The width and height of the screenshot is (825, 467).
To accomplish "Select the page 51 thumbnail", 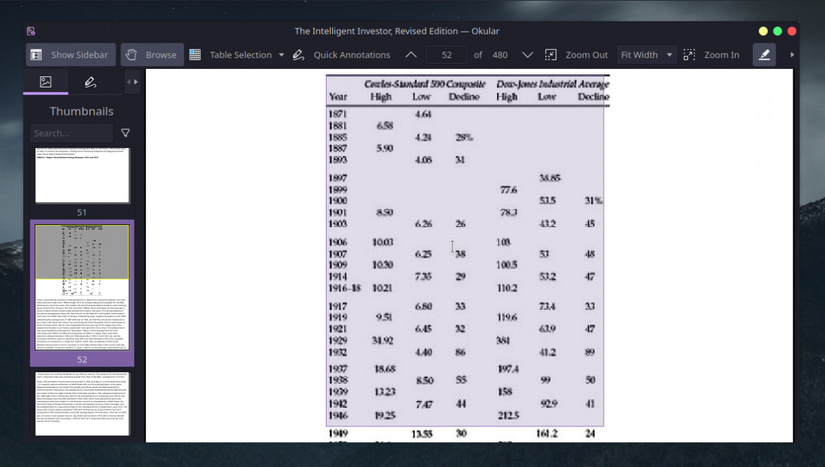I will click(x=82, y=175).
